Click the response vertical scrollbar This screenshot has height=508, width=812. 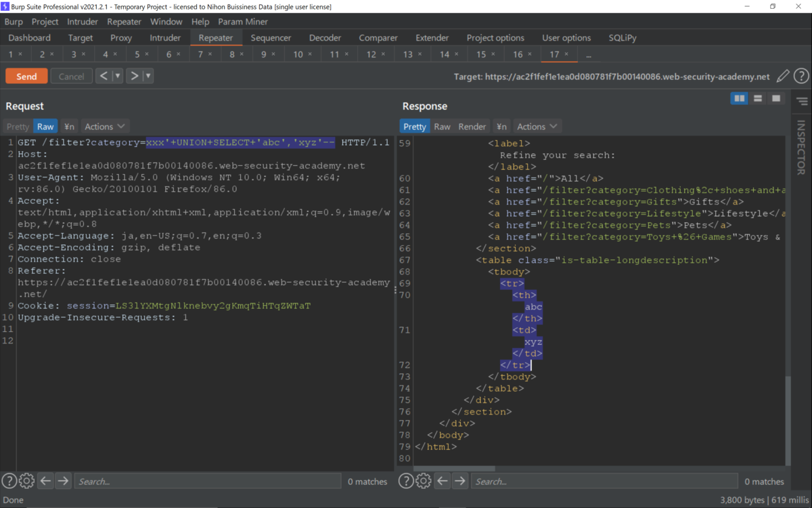(787, 420)
